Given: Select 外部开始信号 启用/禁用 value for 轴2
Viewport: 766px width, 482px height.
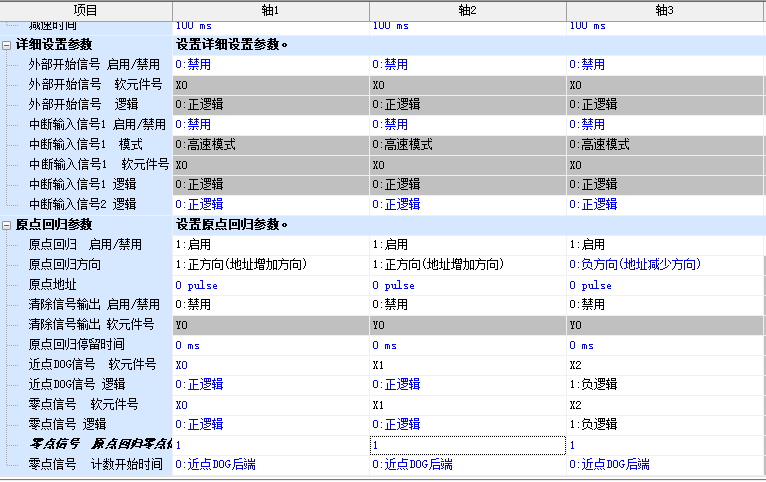Looking at the screenshot, I should [468, 64].
